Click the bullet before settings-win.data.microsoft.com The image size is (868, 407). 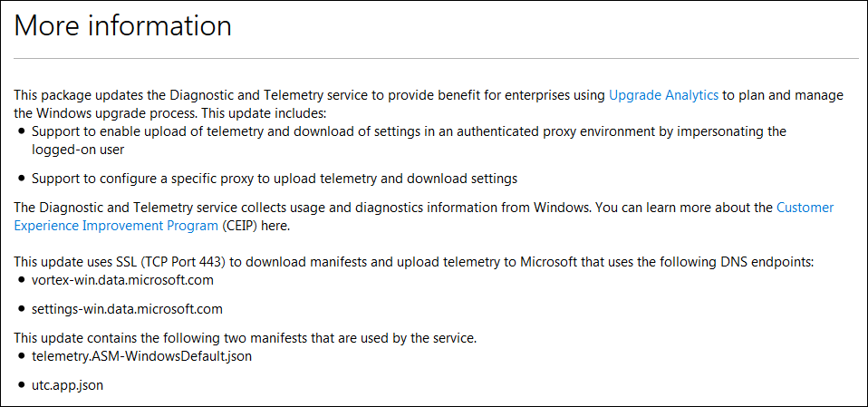coord(22,309)
